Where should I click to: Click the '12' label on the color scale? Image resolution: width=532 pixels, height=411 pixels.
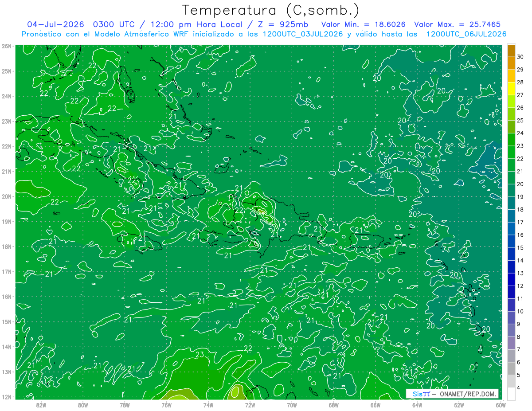point(520,286)
